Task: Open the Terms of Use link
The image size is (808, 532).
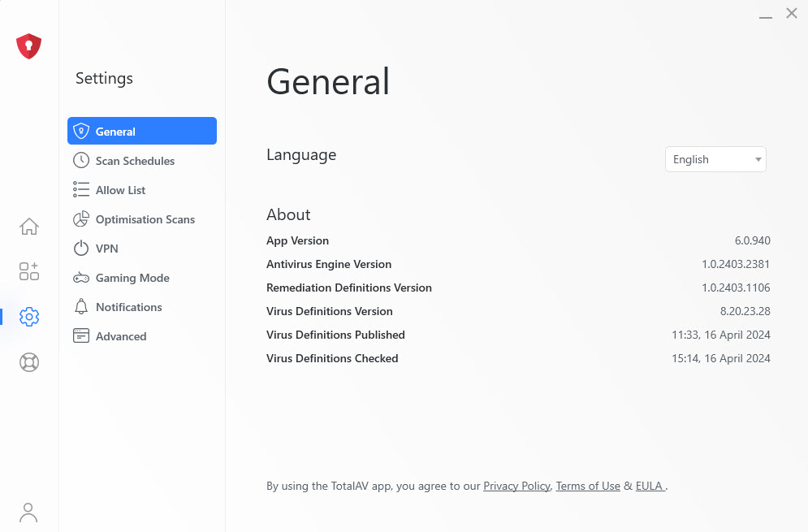Action: [588, 487]
